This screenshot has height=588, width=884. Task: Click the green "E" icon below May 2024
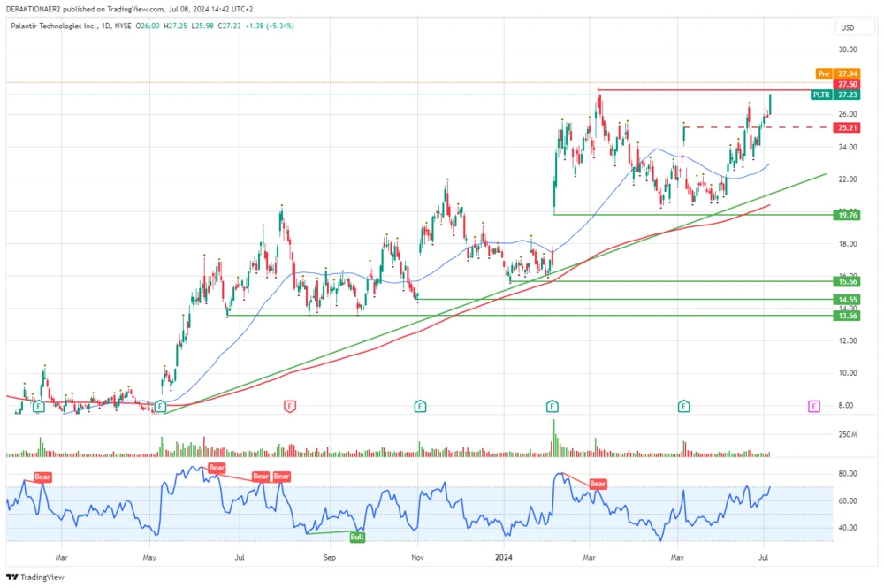682,407
